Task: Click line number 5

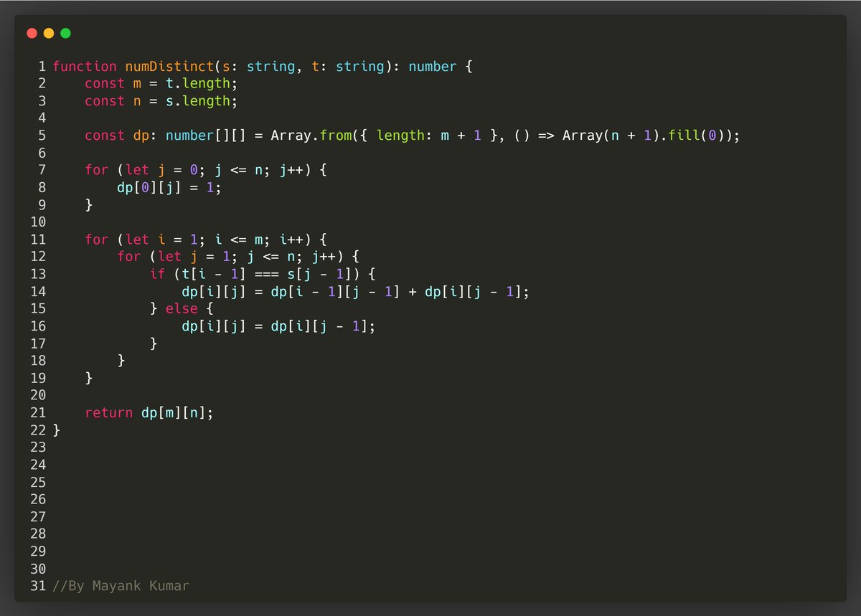Action: [x=42, y=136]
